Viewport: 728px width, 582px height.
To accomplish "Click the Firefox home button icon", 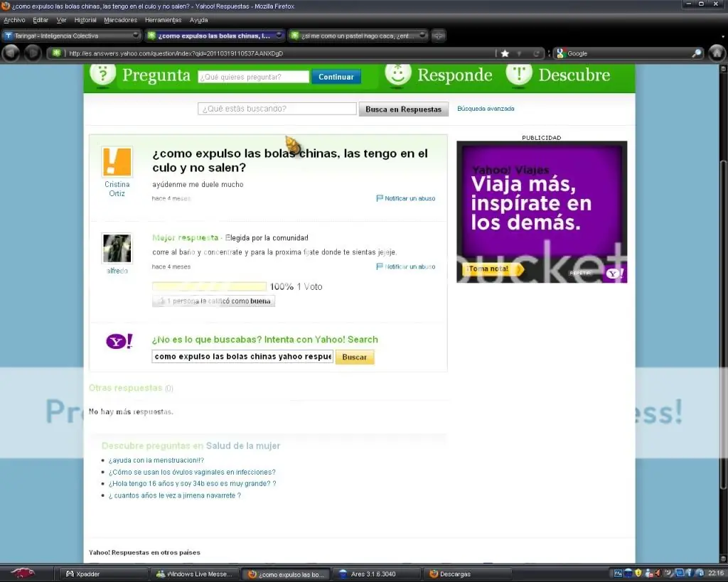I will pyautogui.click(x=717, y=53).
